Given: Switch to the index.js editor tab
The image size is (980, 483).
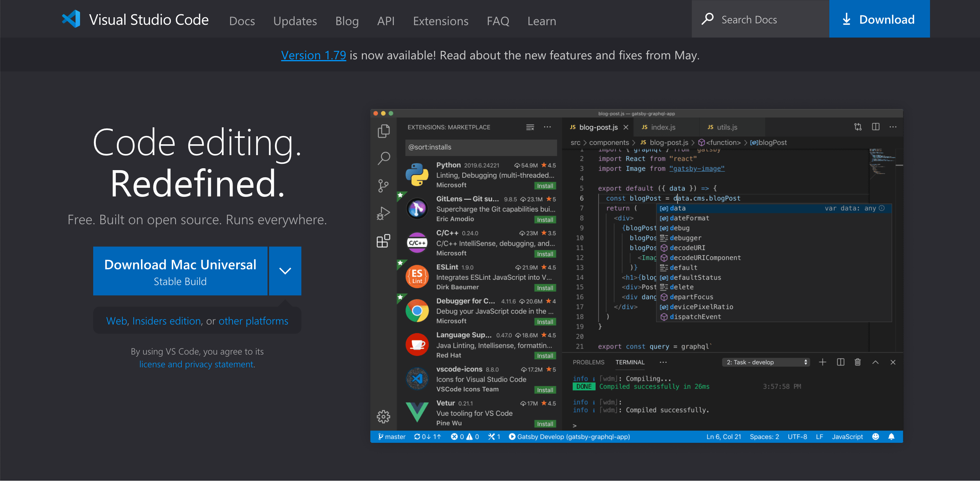Looking at the screenshot, I should pyautogui.click(x=666, y=127).
